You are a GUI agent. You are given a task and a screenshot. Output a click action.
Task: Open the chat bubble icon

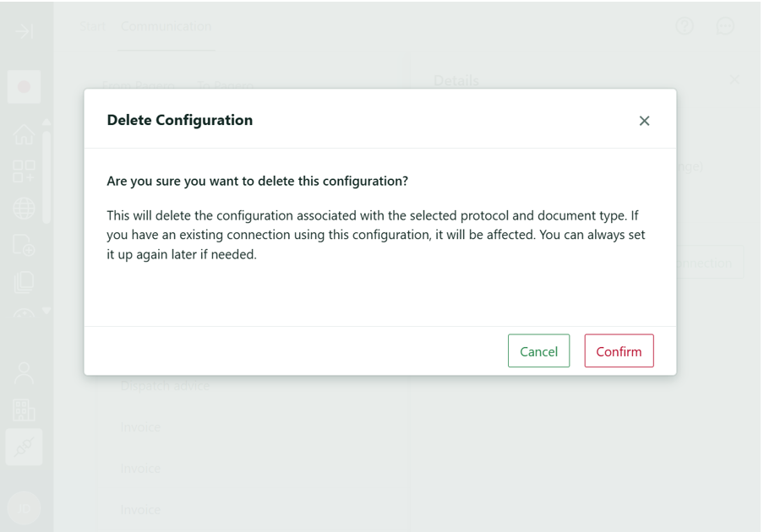point(725,26)
